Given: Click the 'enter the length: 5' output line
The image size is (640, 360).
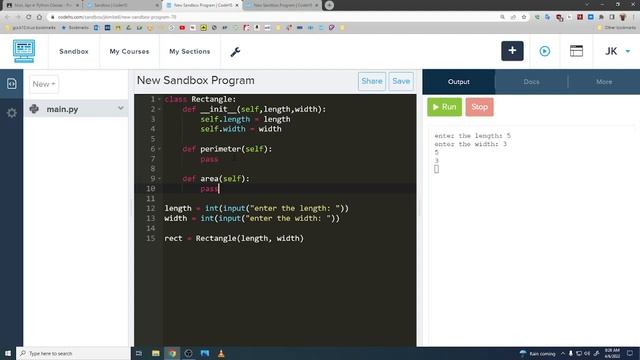Looking at the screenshot, I should (x=473, y=136).
